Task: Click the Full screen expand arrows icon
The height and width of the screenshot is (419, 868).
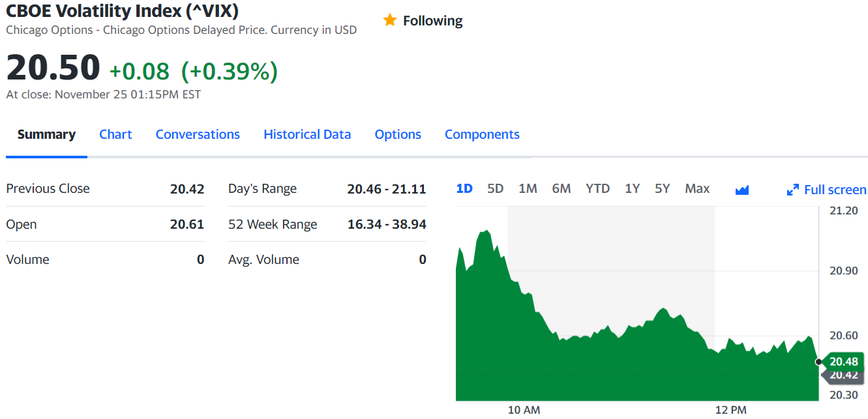Action: pyautogui.click(x=793, y=190)
